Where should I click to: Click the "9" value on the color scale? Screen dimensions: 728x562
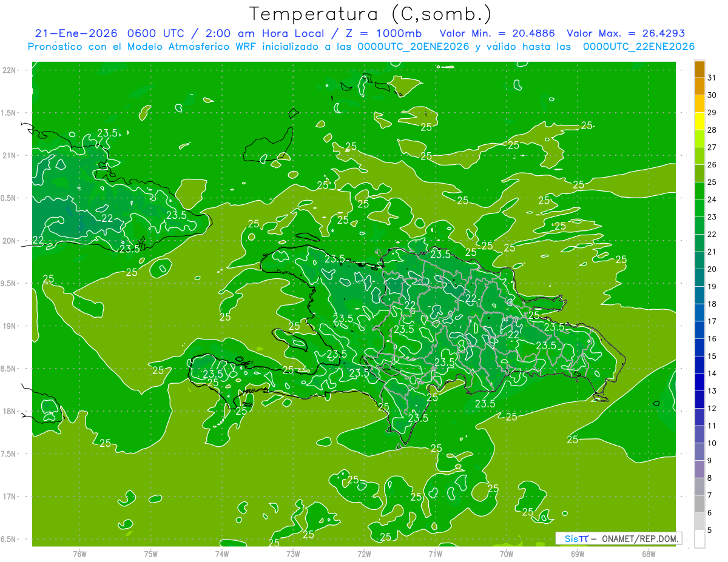point(710,461)
